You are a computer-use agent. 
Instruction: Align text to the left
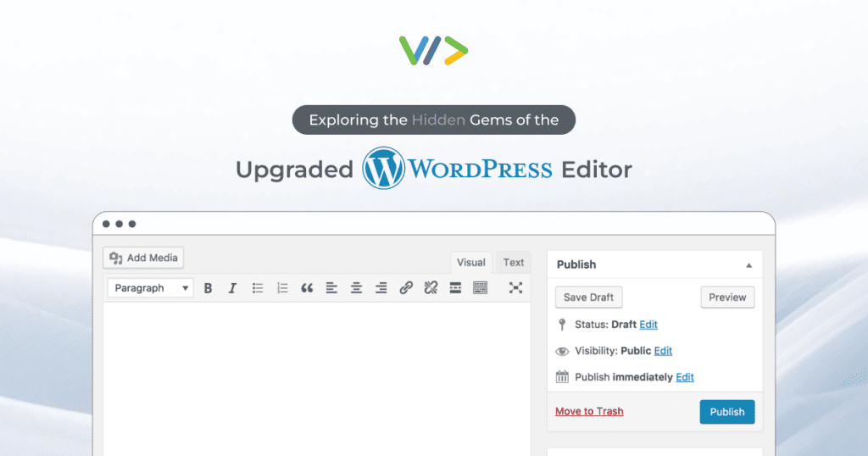click(x=331, y=288)
